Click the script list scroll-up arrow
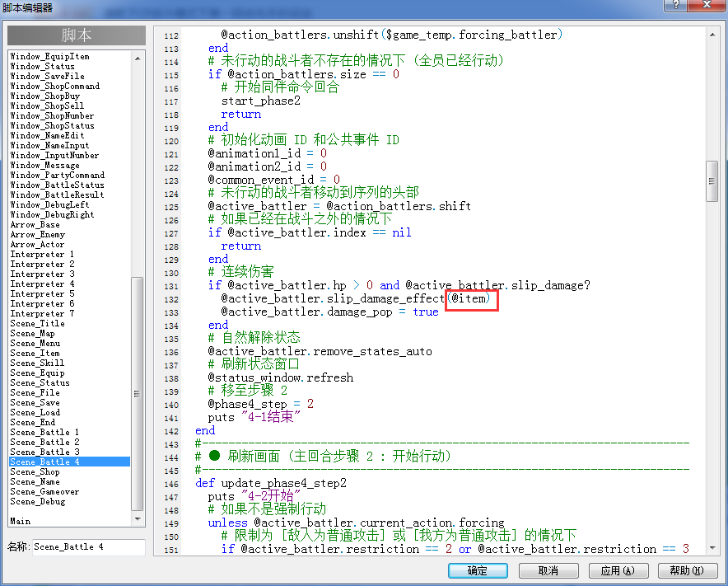Viewport: 728px width, 586px height. [x=138, y=58]
